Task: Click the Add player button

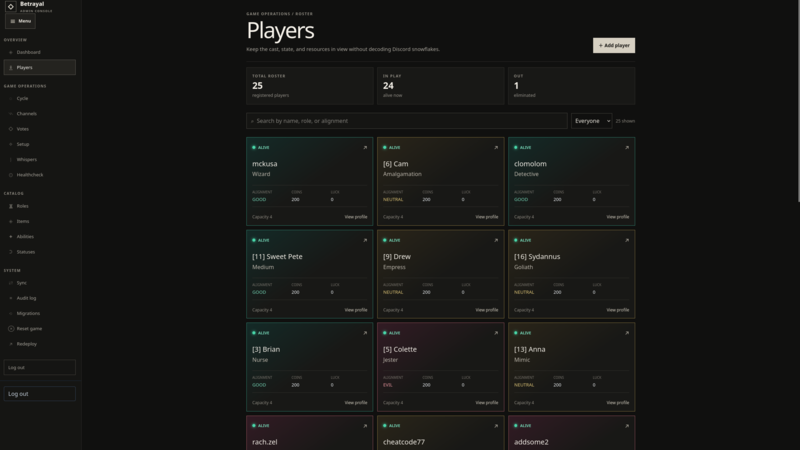Action: [x=614, y=45]
